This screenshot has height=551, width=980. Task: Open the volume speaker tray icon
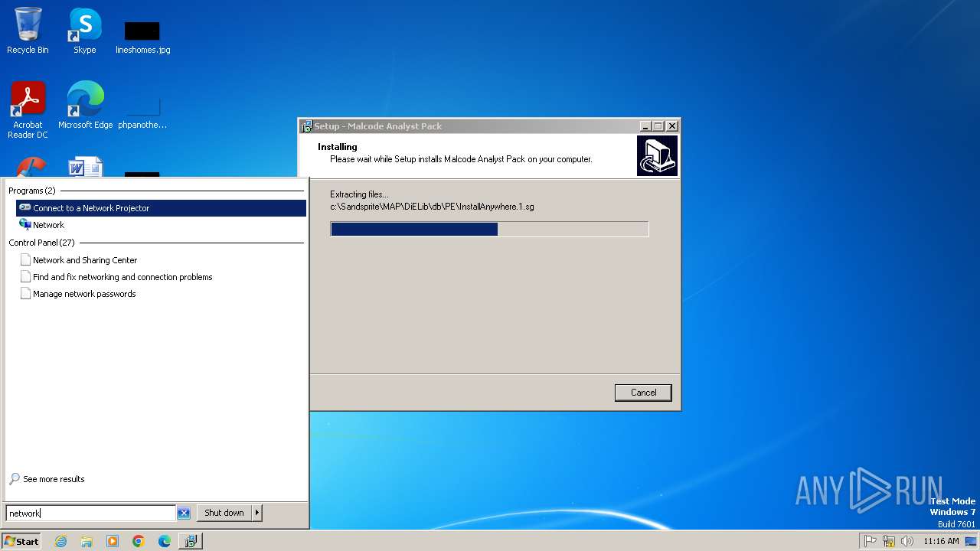tap(907, 541)
